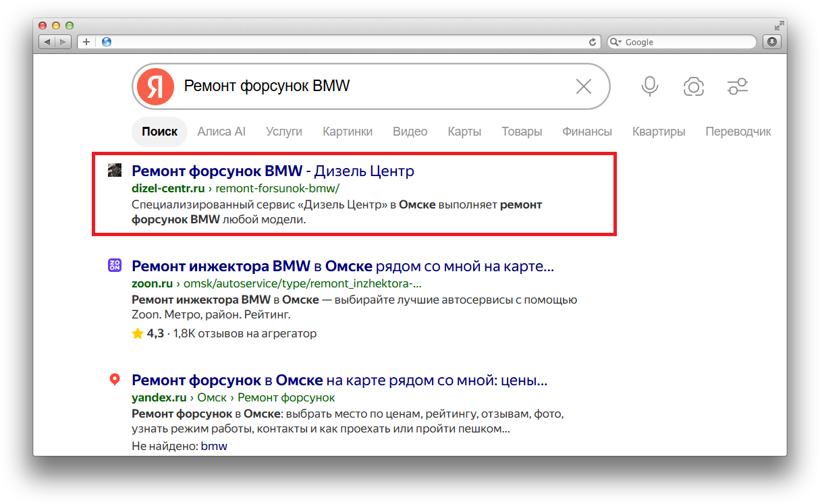Open the Финансы tab
The height and width of the screenshot is (504, 820).
click(587, 132)
